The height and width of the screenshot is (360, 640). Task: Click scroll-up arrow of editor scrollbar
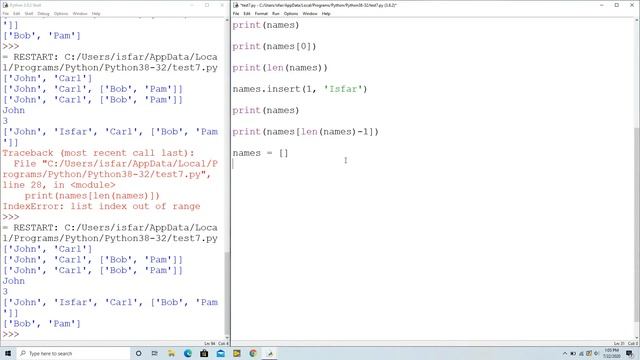point(636,20)
